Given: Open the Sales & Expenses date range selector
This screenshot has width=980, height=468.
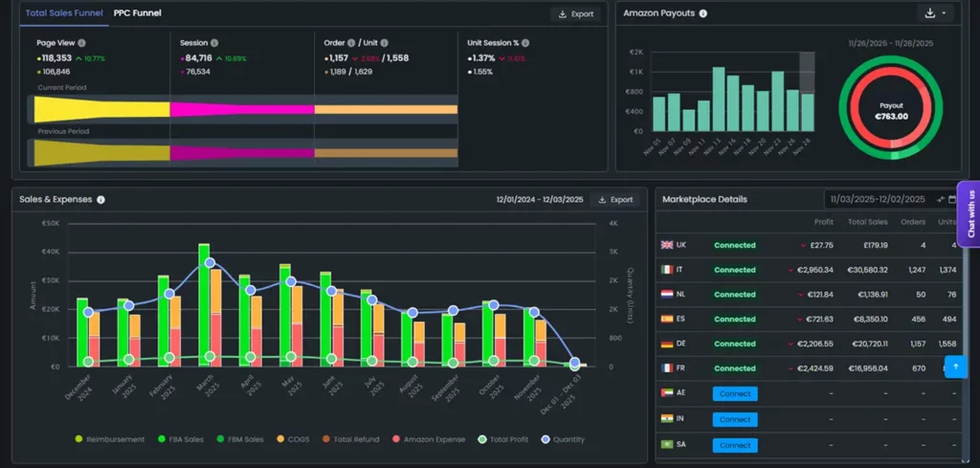Looking at the screenshot, I should [x=539, y=200].
